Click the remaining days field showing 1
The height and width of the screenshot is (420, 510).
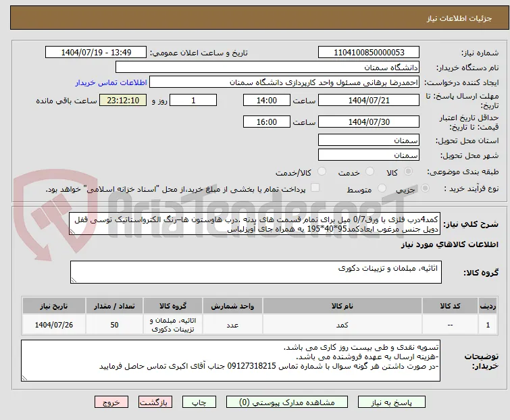pos(193,100)
